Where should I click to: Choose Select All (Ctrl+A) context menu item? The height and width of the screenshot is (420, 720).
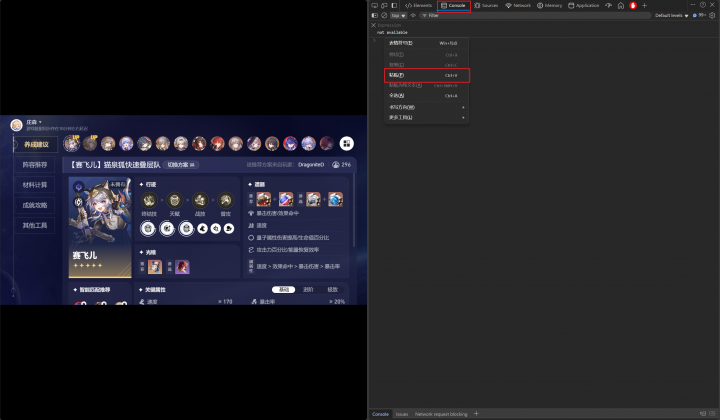(x=426, y=95)
